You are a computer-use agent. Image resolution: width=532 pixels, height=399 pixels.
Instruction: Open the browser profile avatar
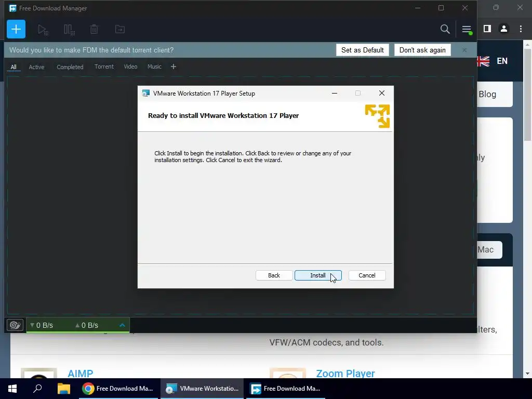point(504,29)
